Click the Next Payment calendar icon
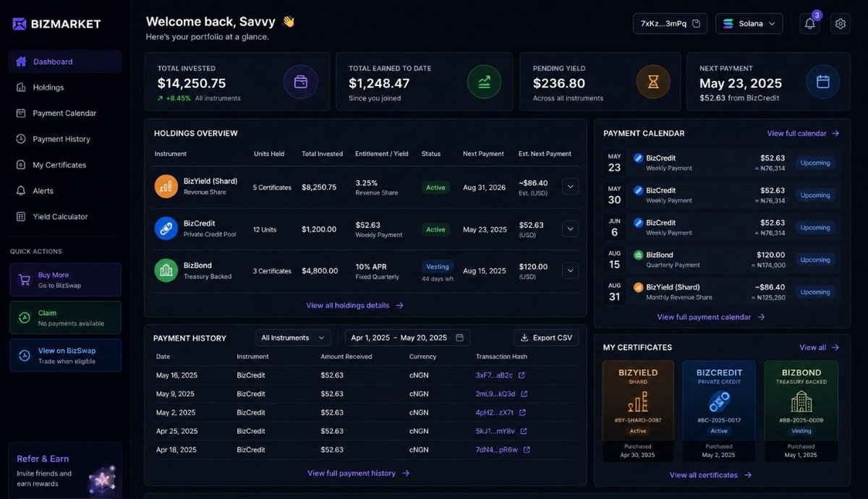This screenshot has height=499, width=868. (822, 82)
